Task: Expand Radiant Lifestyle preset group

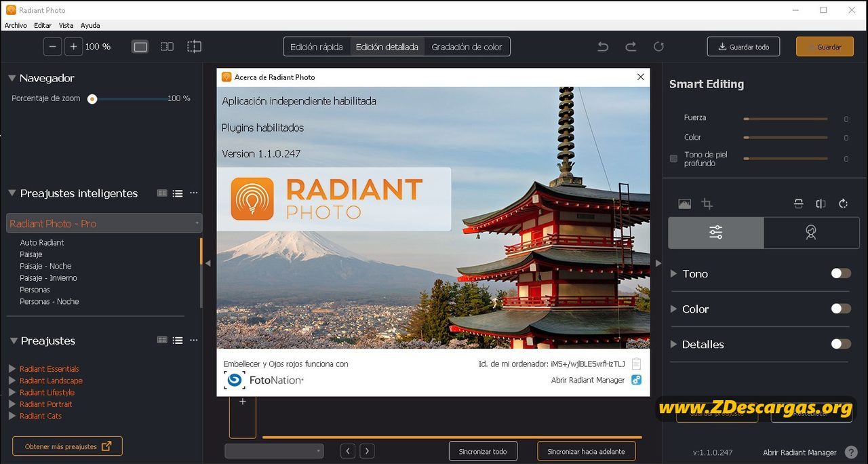Action: 12,392
